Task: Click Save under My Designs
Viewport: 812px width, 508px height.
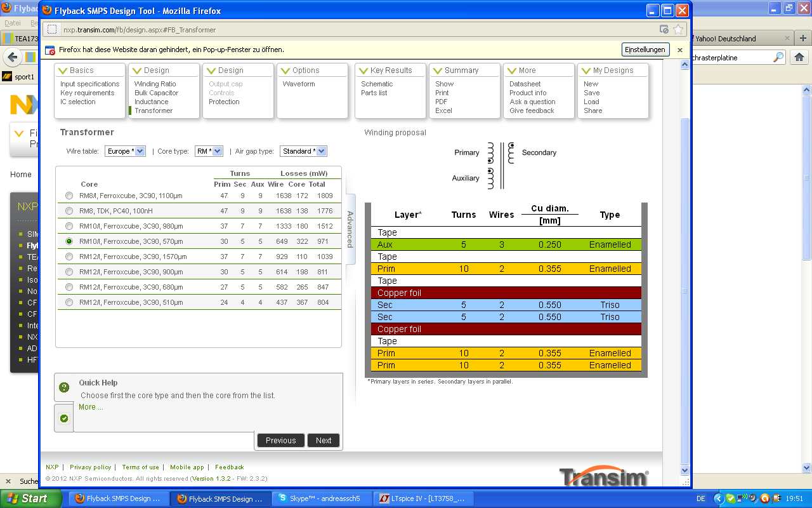Action: coord(591,93)
